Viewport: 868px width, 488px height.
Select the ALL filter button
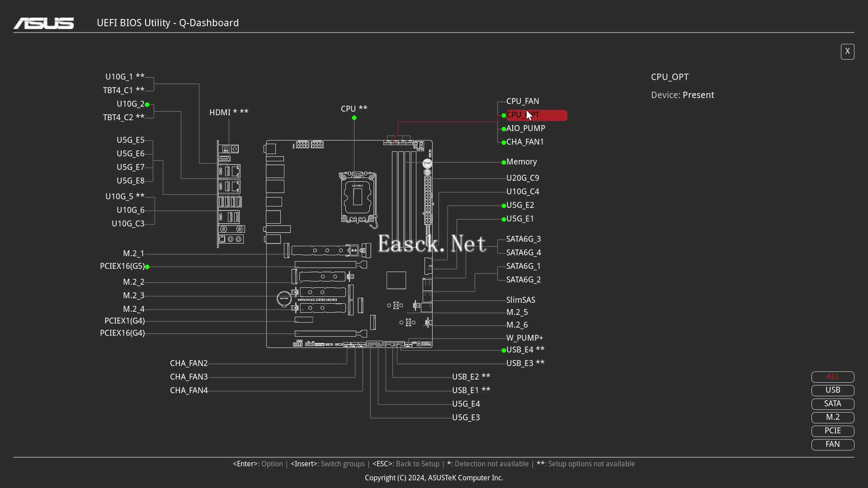coord(833,377)
